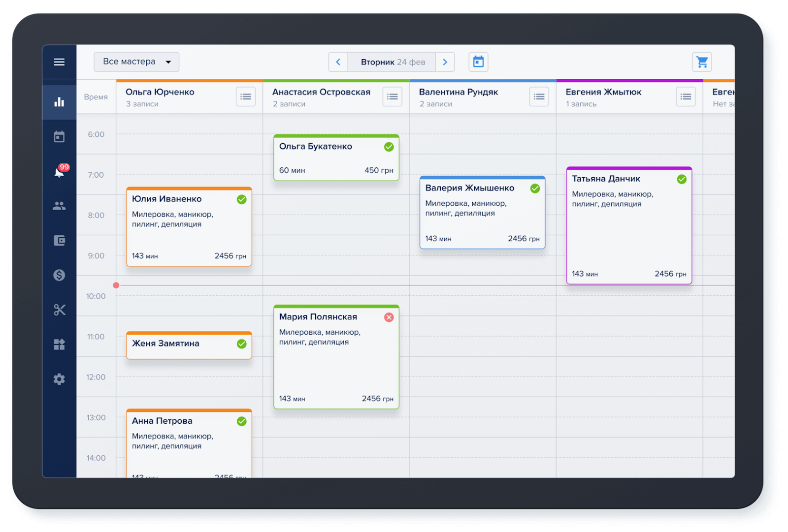This screenshot has height=532, width=788.
Task: Open list menu for Валентина Рундяк column
Action: point(539,97)
